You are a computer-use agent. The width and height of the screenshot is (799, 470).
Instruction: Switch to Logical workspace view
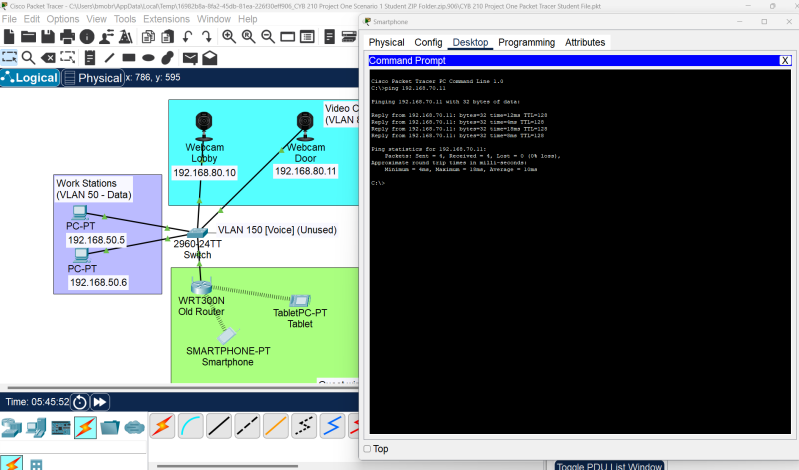(x=30, y=77)
